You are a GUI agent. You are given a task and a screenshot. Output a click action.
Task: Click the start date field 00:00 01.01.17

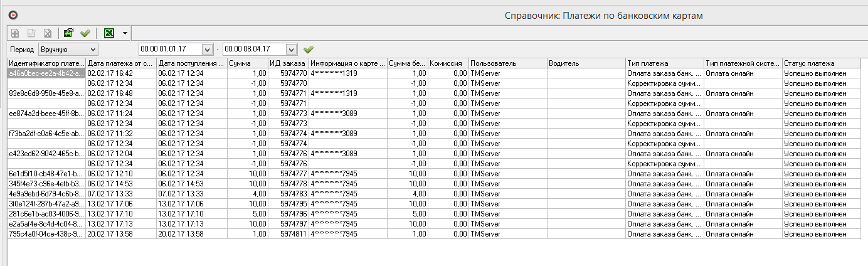click(169, 49)
